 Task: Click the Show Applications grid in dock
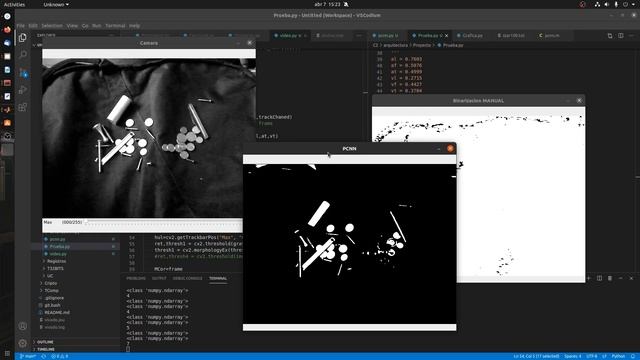click(7, 354)
